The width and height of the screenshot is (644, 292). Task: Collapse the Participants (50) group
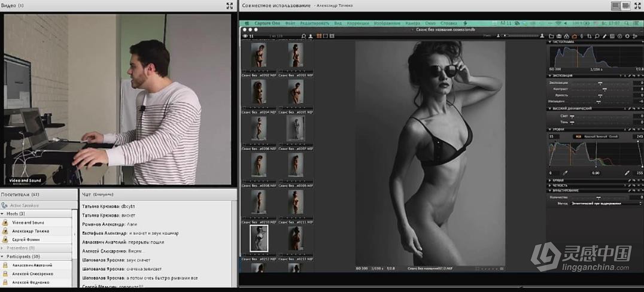pos(2,257)
